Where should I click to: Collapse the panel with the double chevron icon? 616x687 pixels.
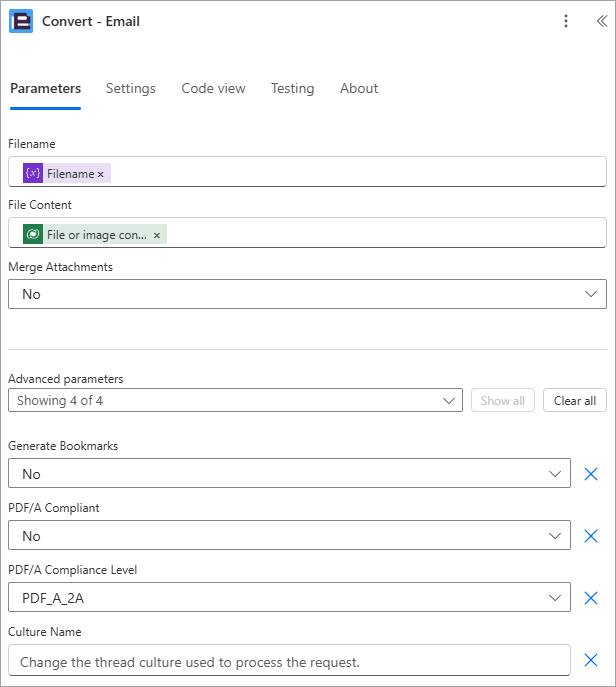[x=602, y=21]
